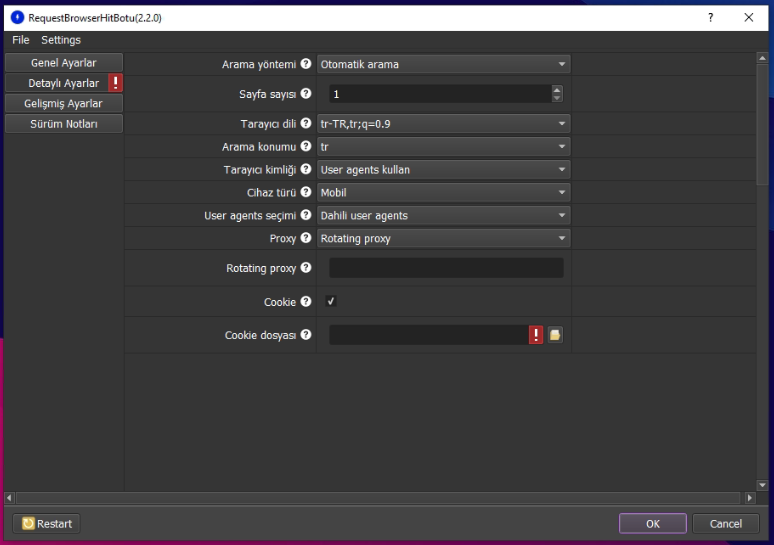Switch to Gelişmiş Ayarlar tab
The image size is (774, 545).
pyautogui.click(x=64, y=103)
